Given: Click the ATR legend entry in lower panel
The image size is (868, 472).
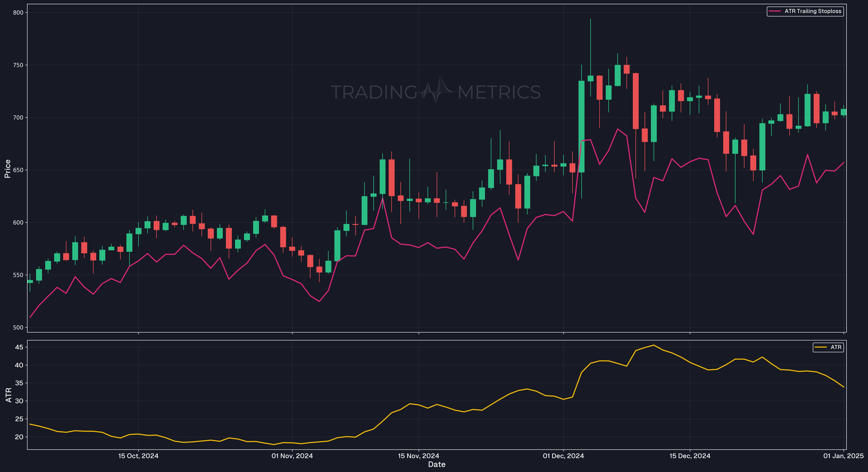Looking at the screenshot, I should (x=828, y=347).
